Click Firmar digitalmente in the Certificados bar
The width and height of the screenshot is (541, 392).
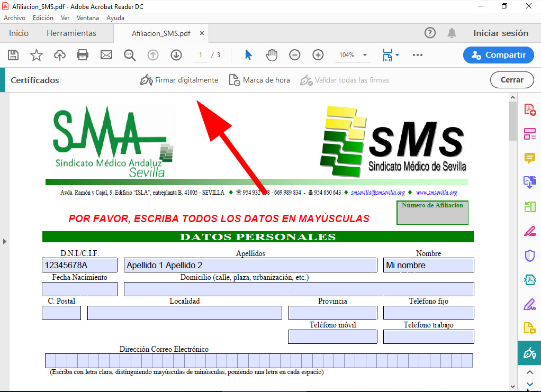(179, 80)
